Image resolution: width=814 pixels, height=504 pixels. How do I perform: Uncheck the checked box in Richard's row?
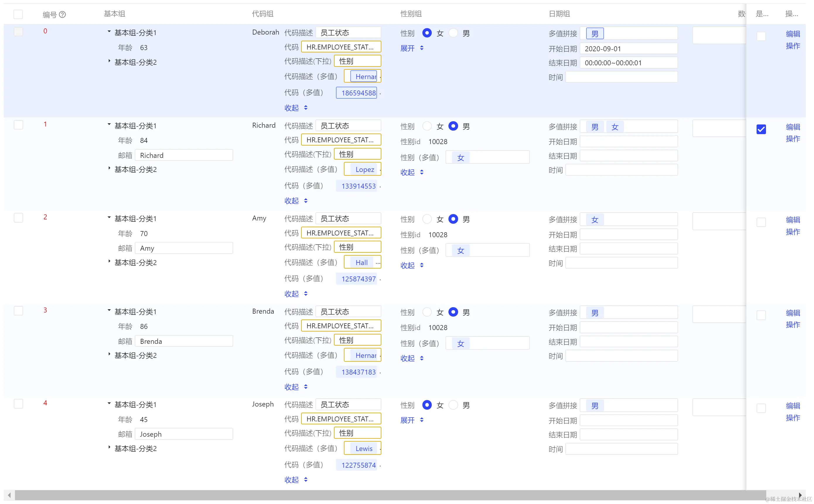pos(761,129)
